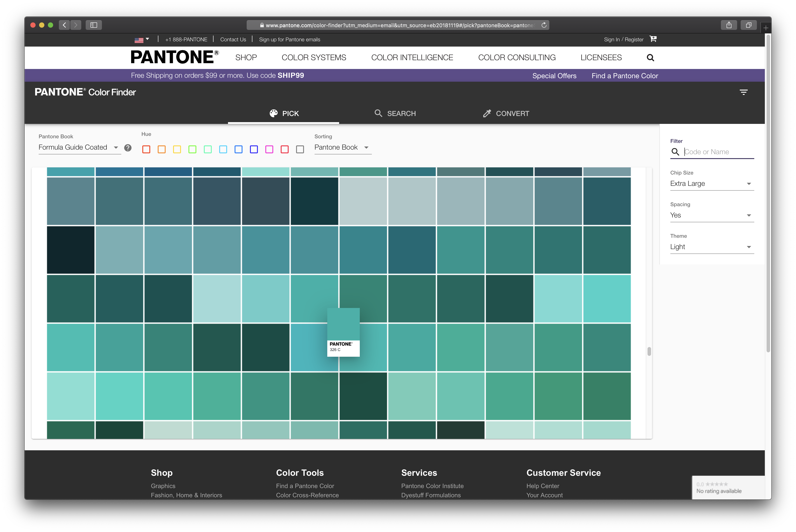Select the PANTONE 326 C chip
Image resolution: width=796 pixels, height=532 pixels.
(x=343, y=332)
